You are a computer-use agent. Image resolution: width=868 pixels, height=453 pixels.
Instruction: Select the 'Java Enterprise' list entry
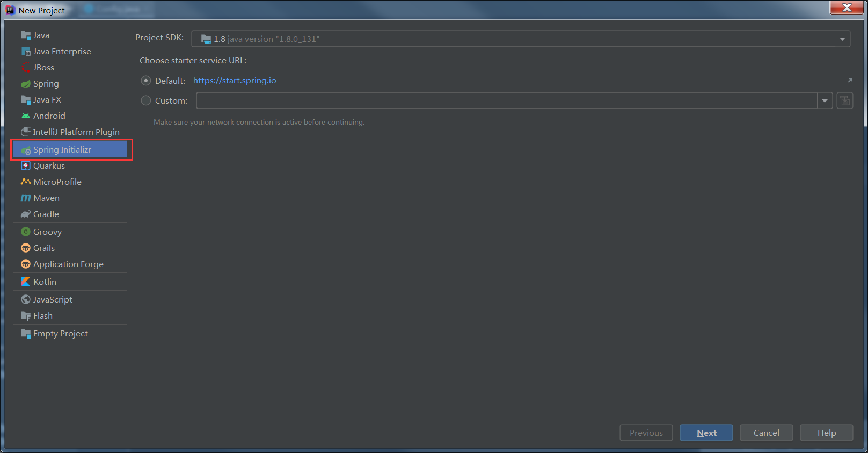coord(70,52)
